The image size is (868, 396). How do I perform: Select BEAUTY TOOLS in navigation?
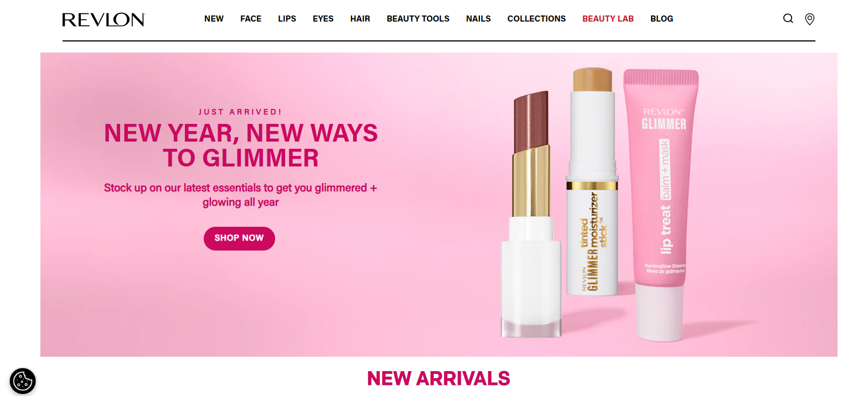[x=418, y=19]
